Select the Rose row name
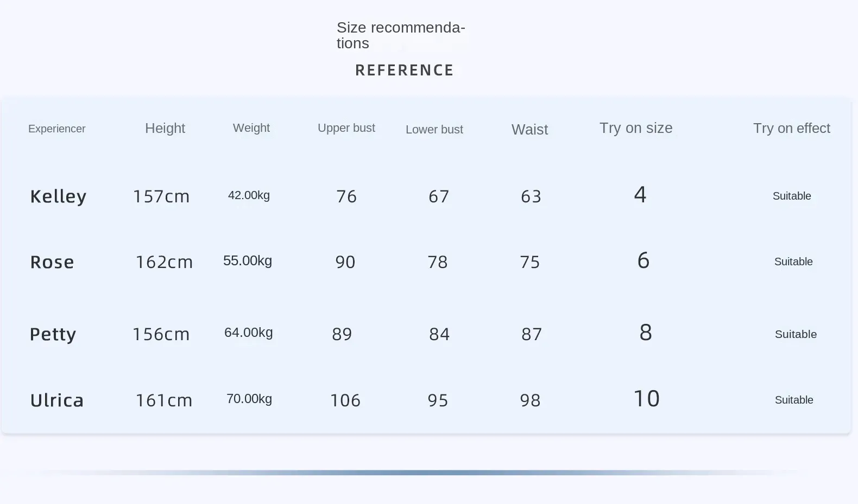 pos(52,262)
